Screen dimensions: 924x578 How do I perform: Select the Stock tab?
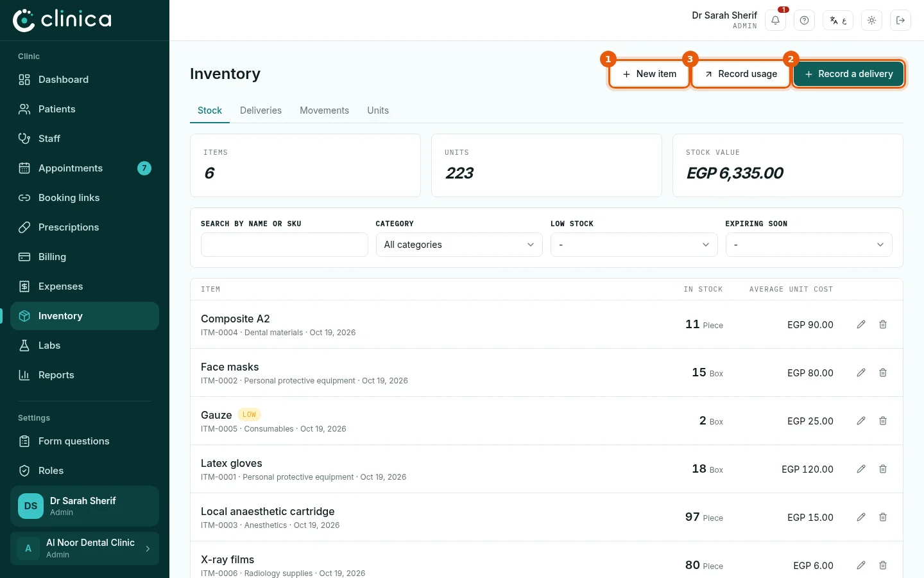pyautogui.click(x=210, y=110)
